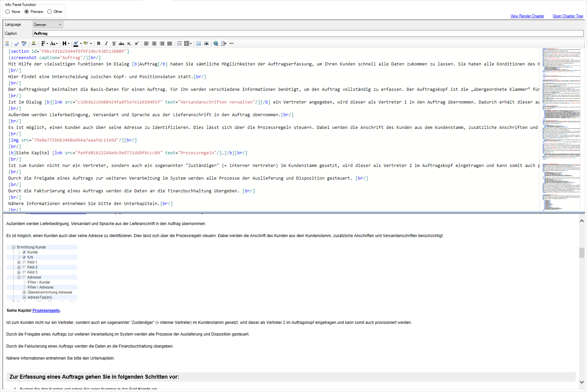Align text left
The height and width of the screenshot is (392, 587).
(147, 43)
